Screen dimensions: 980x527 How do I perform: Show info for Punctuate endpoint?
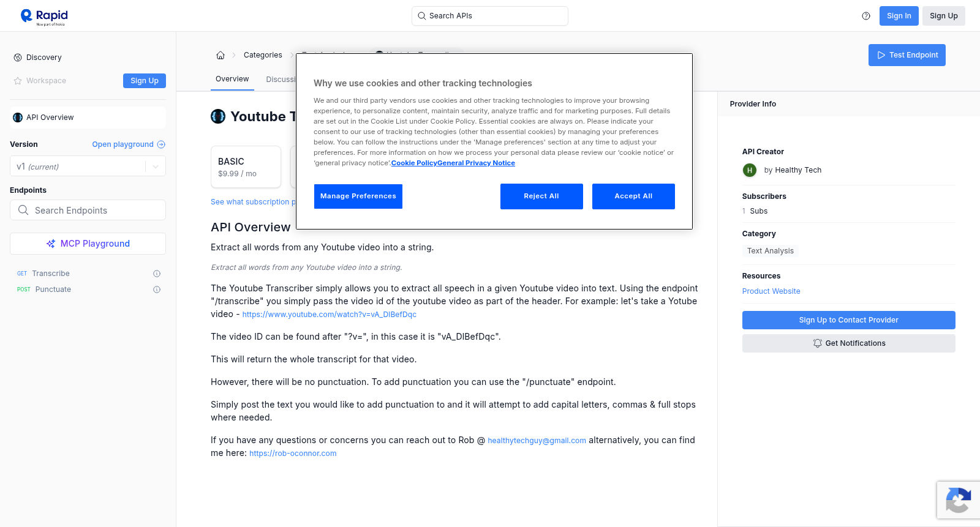coord(157,290)
